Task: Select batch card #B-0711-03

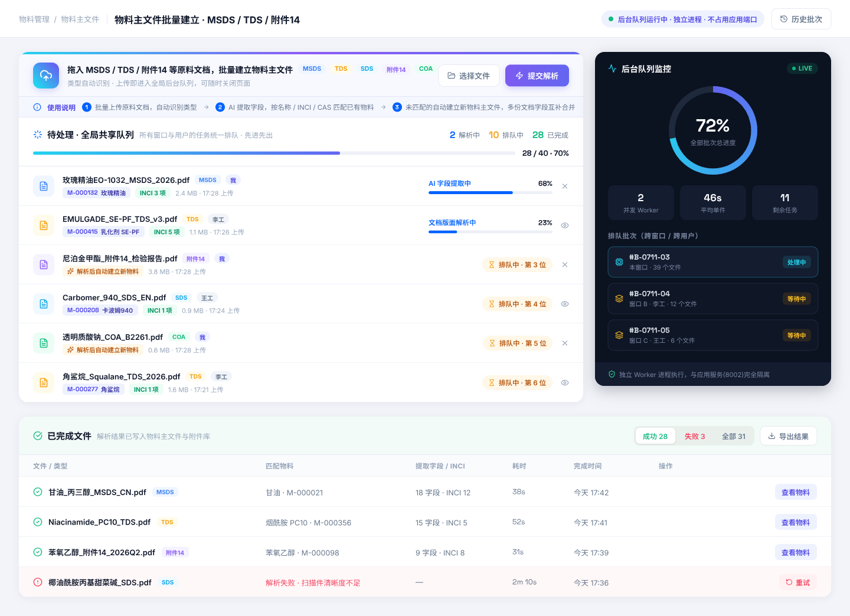Action: click(713, 262)
